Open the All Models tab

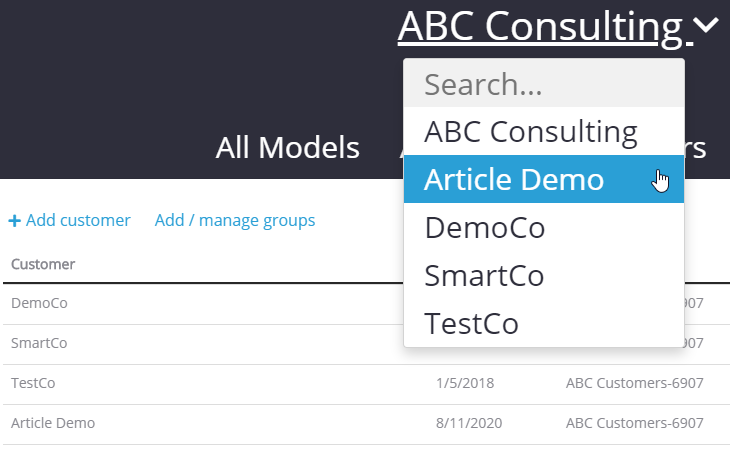pos(287,148)
